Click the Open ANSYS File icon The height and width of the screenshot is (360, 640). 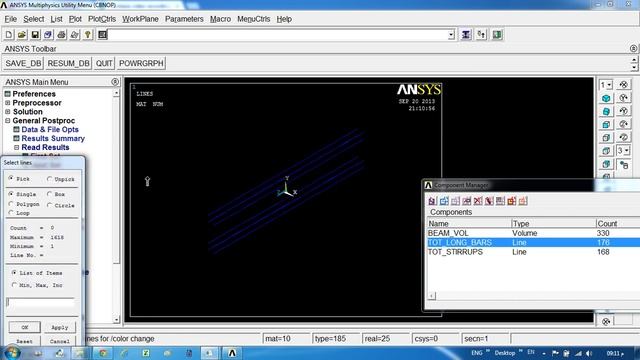(x=22, y=35)
